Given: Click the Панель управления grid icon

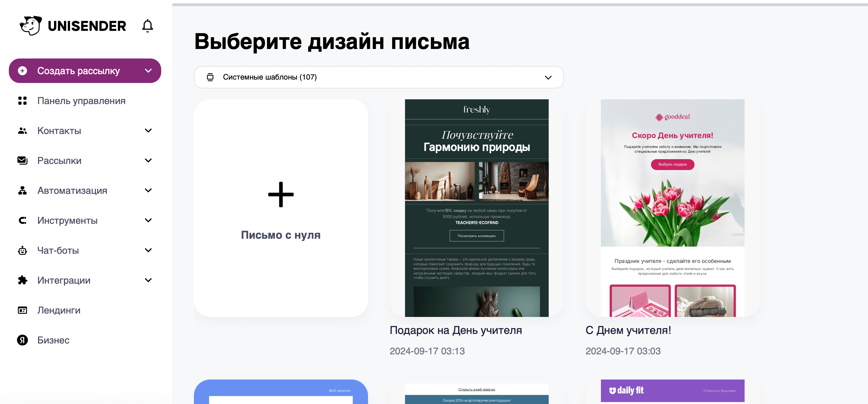Looking at the screenshot, I should tap(22, 101).
